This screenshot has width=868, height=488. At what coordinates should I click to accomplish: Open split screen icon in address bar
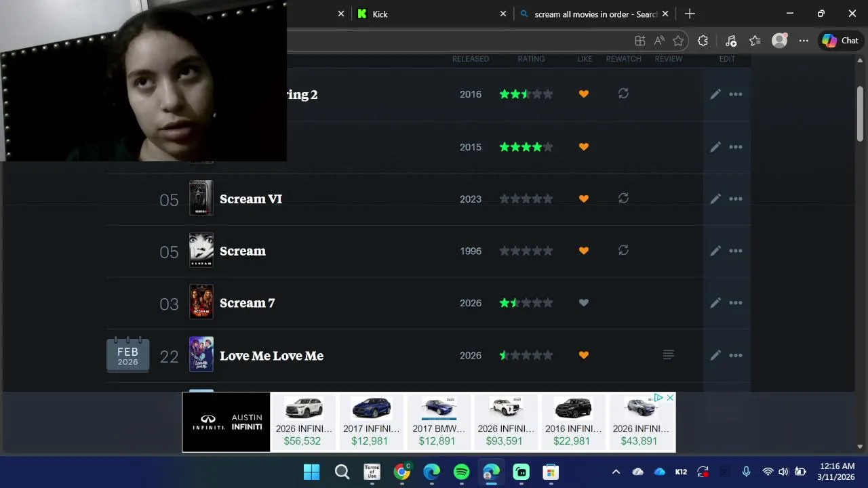[640, 41]
